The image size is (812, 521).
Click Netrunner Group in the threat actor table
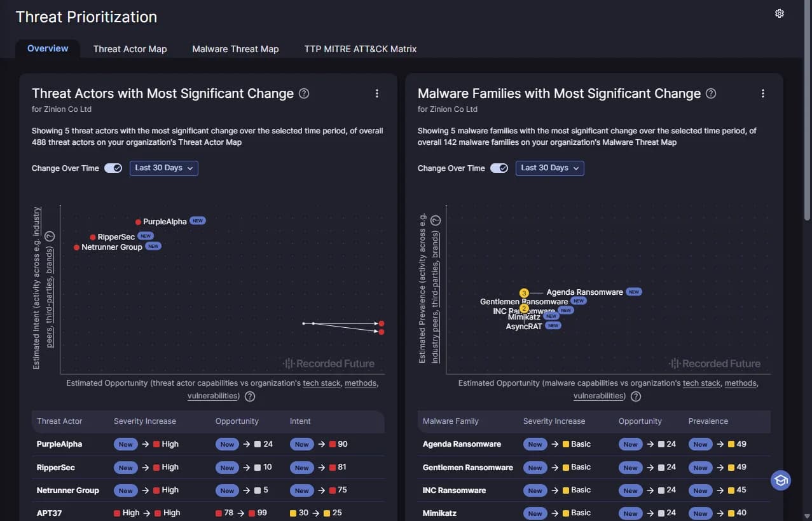68,490
